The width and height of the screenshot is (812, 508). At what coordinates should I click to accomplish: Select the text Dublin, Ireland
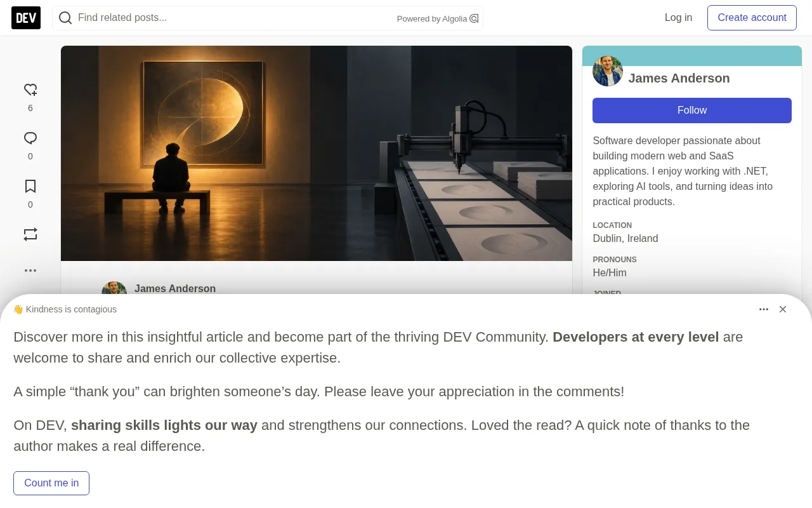(625, 239)
